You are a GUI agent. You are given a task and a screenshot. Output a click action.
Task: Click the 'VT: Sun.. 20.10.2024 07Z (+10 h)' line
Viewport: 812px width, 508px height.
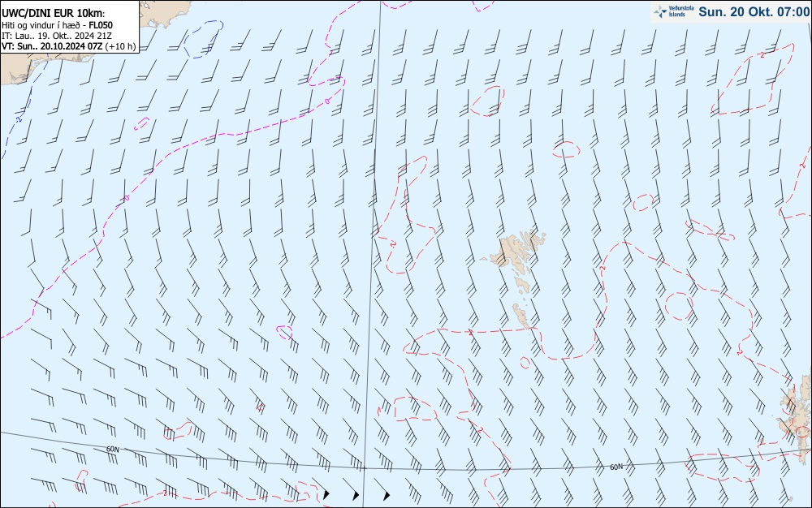click(68, 46)
